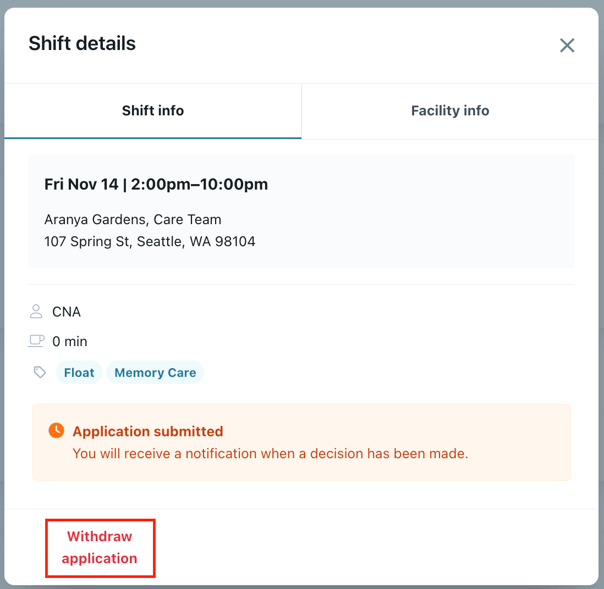Click the 0 min break label
This screenshot has height=589, width=604.
click(x=70, y=341)
